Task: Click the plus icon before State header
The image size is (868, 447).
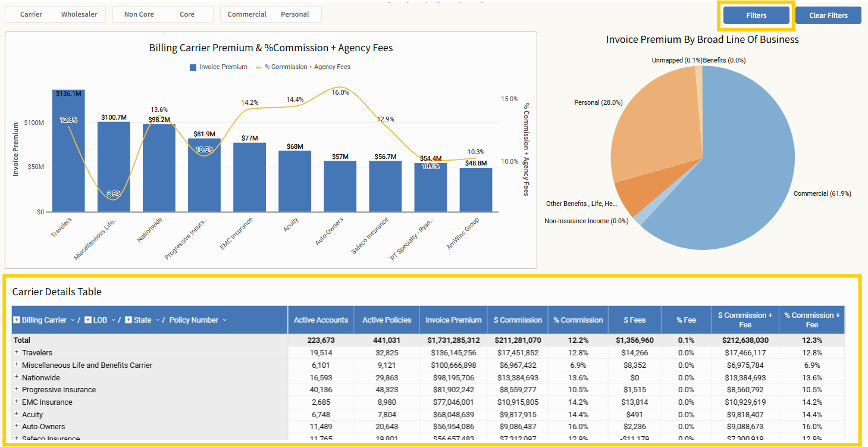Action: tap(129, 320)
